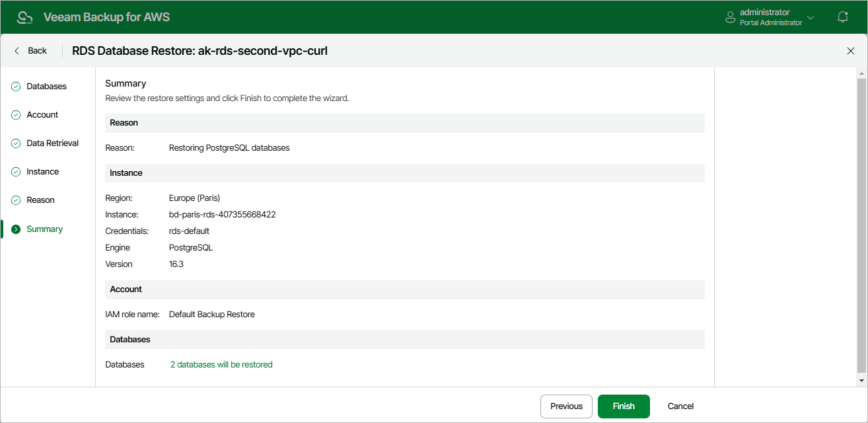The height and width of the screenshot is (423, 868).
Task: Click the Veeam cloud logo icon
Action: pos(24,17)
